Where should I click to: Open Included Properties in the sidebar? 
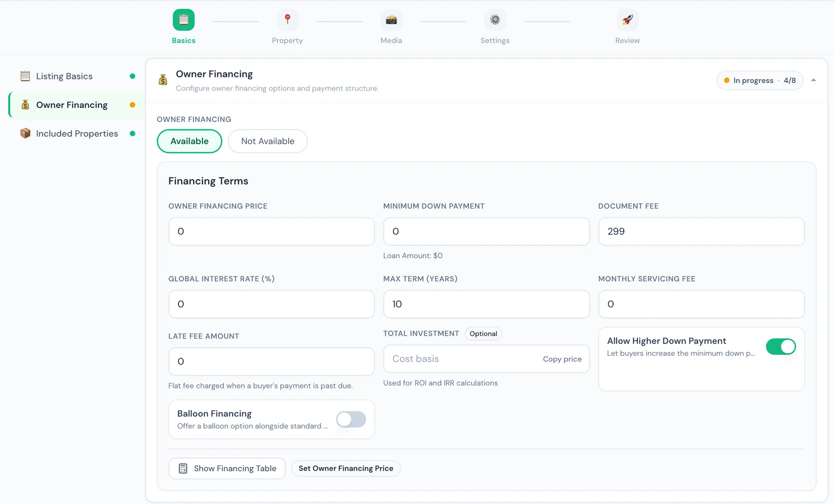(77, 133)
